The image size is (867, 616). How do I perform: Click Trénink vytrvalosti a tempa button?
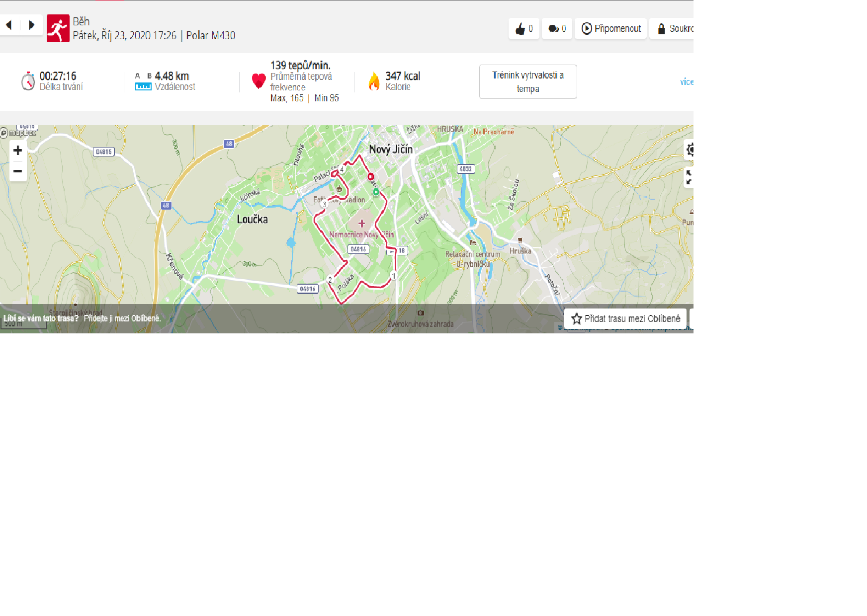pos(528,81)
